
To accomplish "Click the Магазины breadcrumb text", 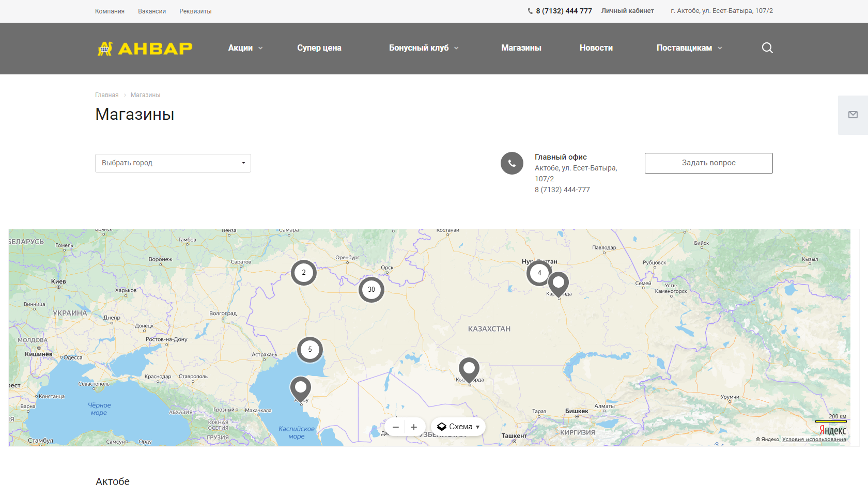I will coord(145,95).
